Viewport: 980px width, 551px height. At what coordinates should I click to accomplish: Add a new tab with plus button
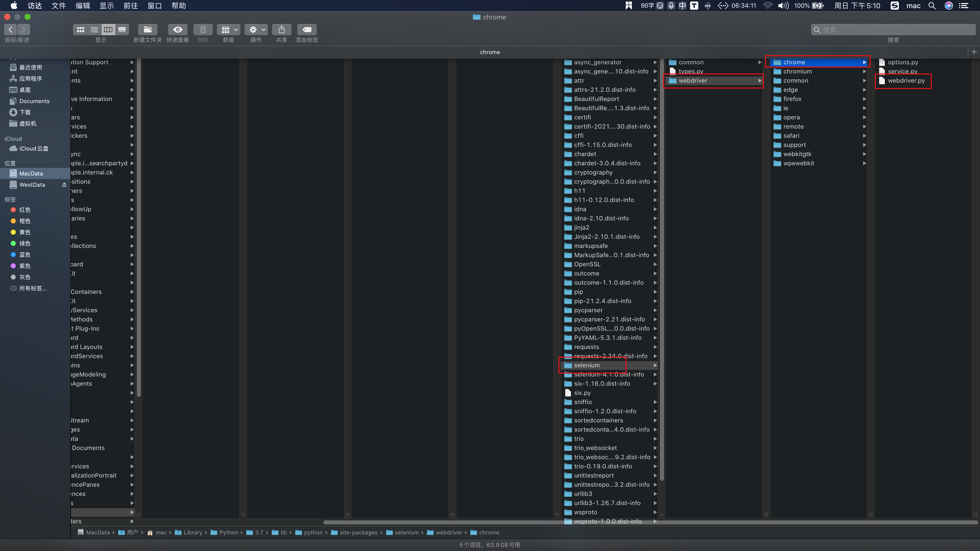coord(974,52)
